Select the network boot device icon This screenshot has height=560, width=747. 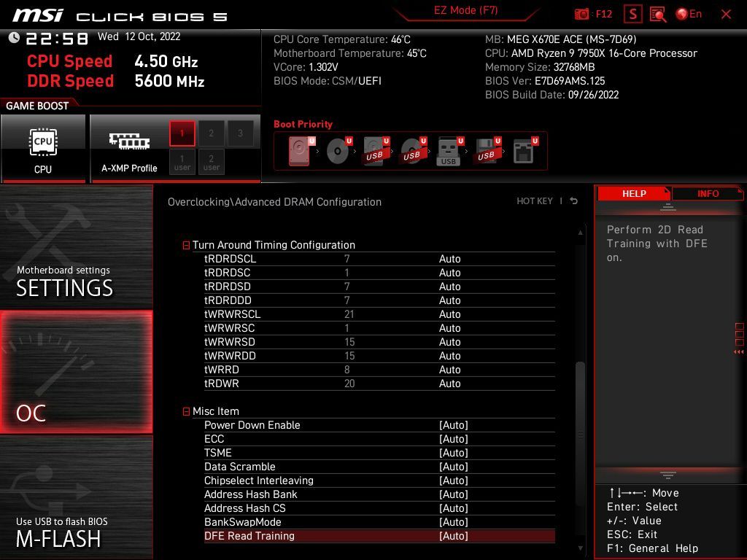click(525, 151)
